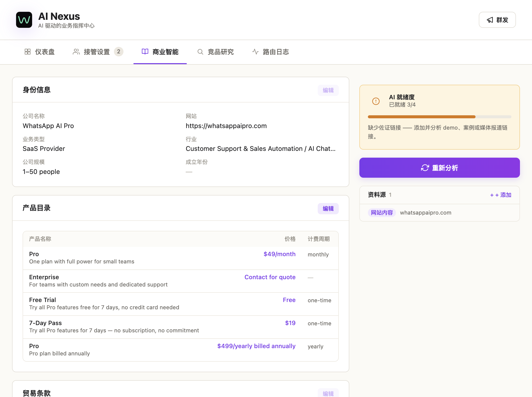
Task: Click the 价格 column header
Action: (290, 239)
